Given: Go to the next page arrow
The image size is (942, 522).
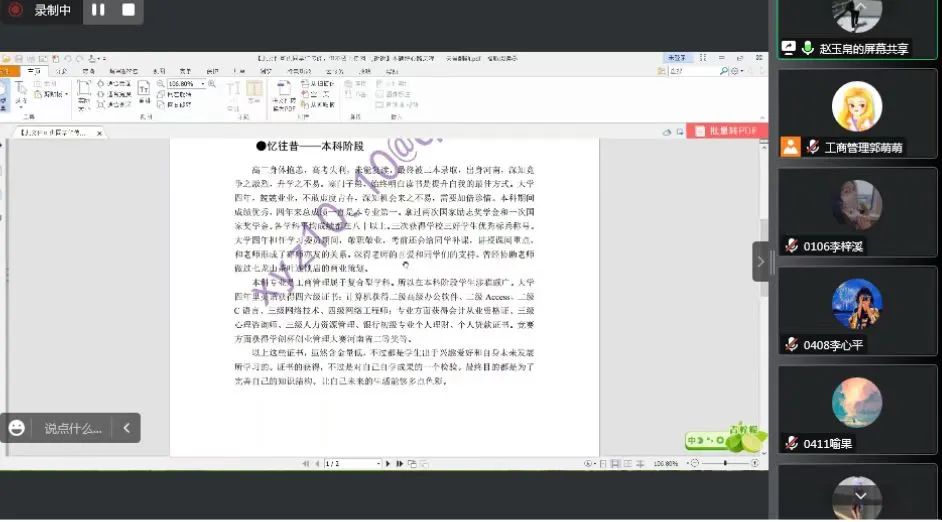Looking at the screenshot, I should (x=389, y=464).
